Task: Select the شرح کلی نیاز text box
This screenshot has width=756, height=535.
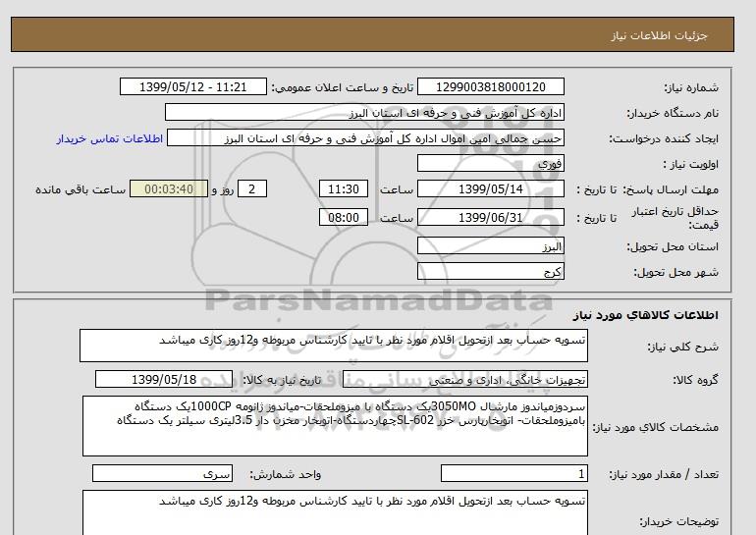Action: pyautogui.click(x=334, y=346)
